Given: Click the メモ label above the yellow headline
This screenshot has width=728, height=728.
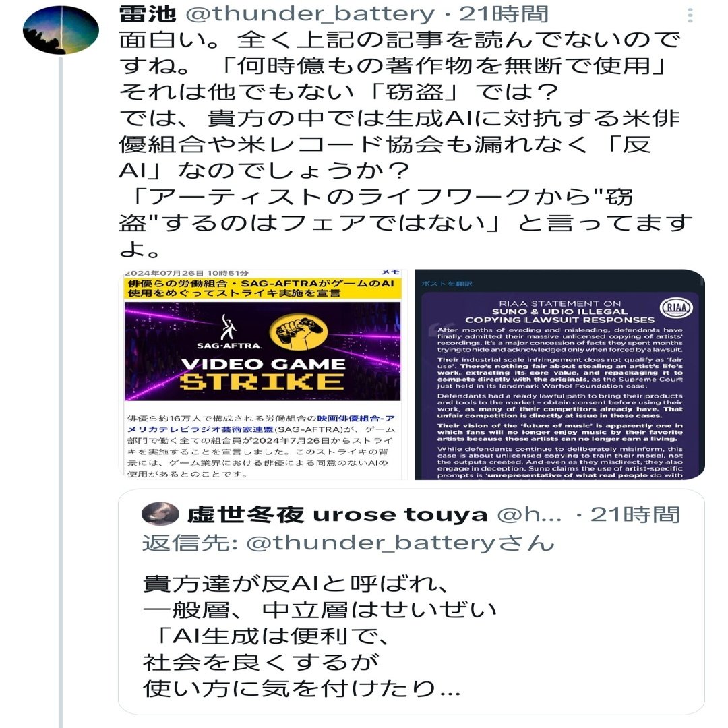Looking at the screenshot, I should [x=390, y=272].
